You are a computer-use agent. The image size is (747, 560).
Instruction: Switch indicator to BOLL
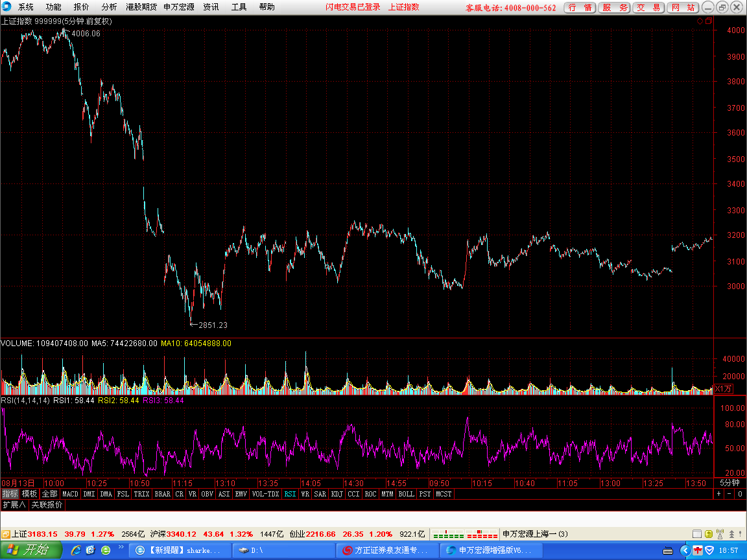tap(406, 494)
